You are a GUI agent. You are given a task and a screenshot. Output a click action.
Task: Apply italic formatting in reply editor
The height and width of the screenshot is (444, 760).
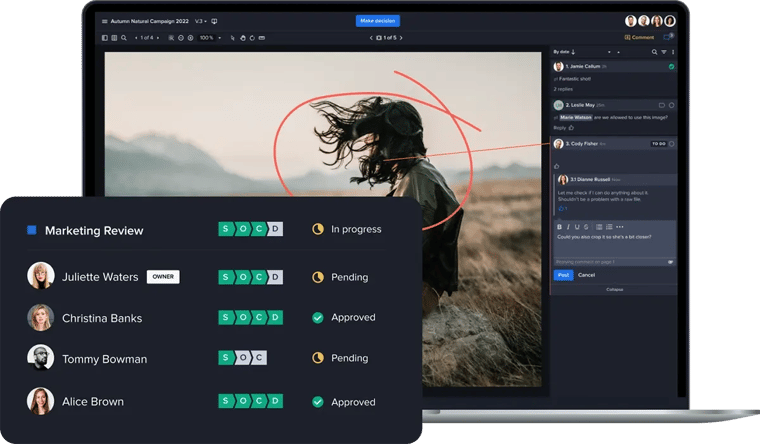[x=569, y=227]
